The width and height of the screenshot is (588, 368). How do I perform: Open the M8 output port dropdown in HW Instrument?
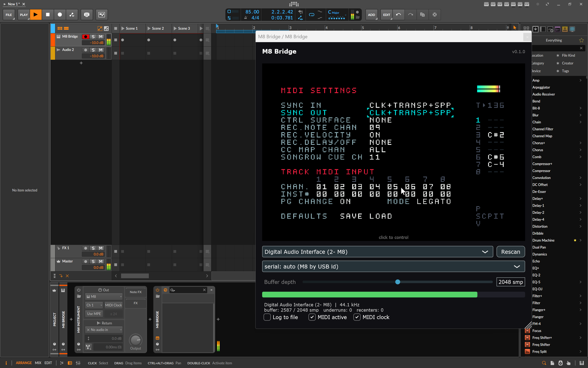[x=104, y=296]
